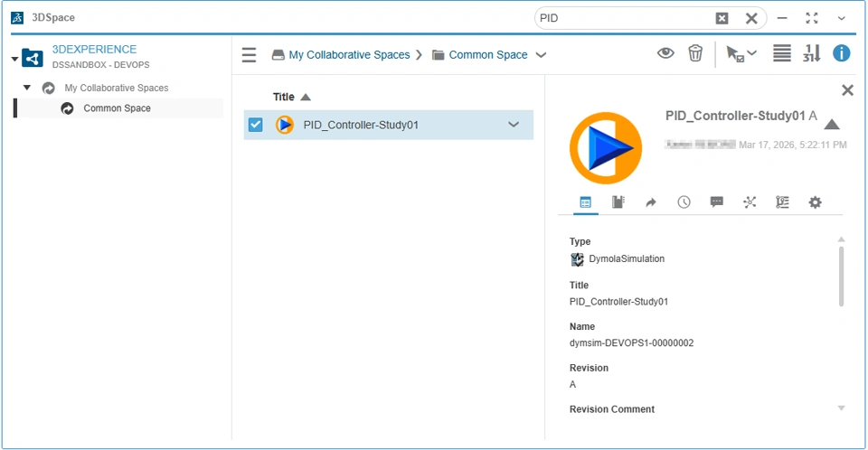Click name dymsim-DEVOPS1-00000002
868x450 pixels.
632,343
